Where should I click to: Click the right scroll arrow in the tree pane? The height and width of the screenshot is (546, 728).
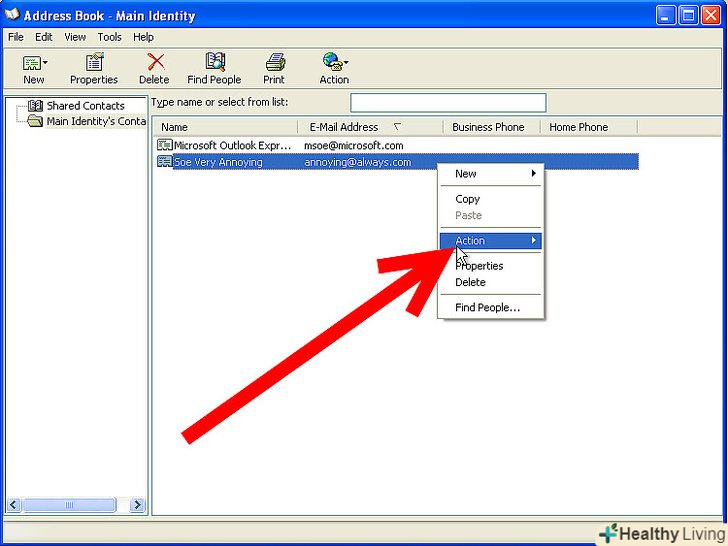[137, 505]
